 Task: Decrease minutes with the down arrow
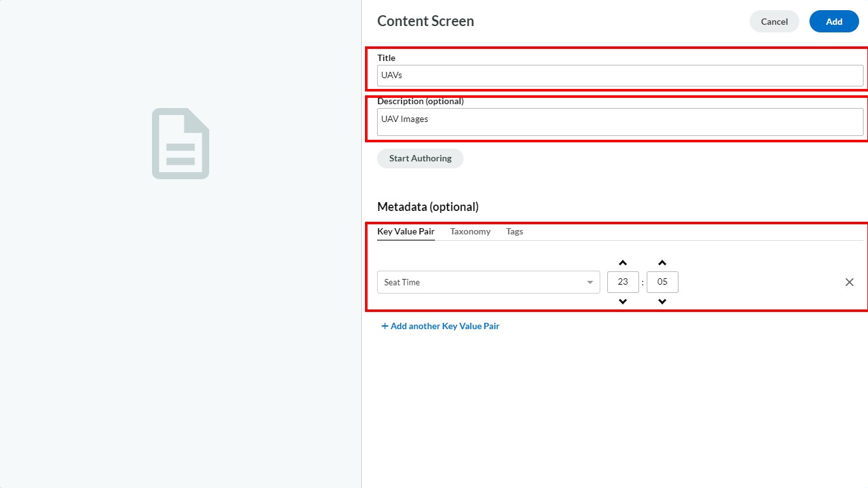pyautogui.click(x=662, y=302)
